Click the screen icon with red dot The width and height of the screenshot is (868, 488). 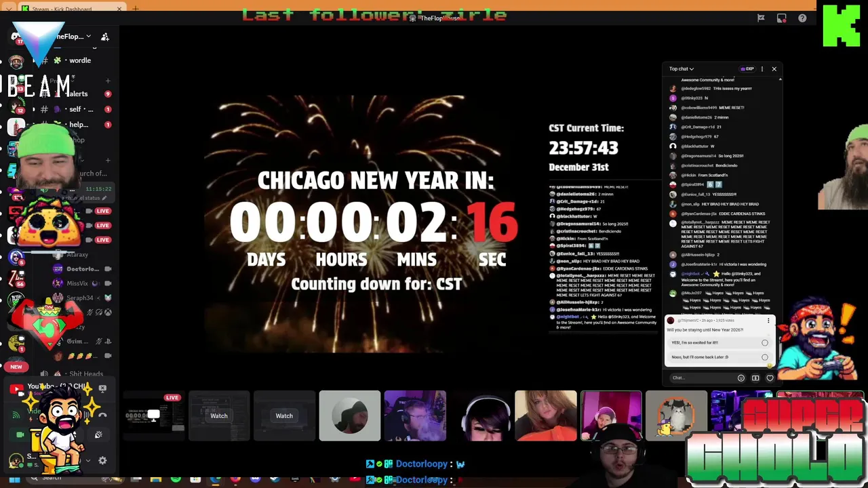[782, 18]
